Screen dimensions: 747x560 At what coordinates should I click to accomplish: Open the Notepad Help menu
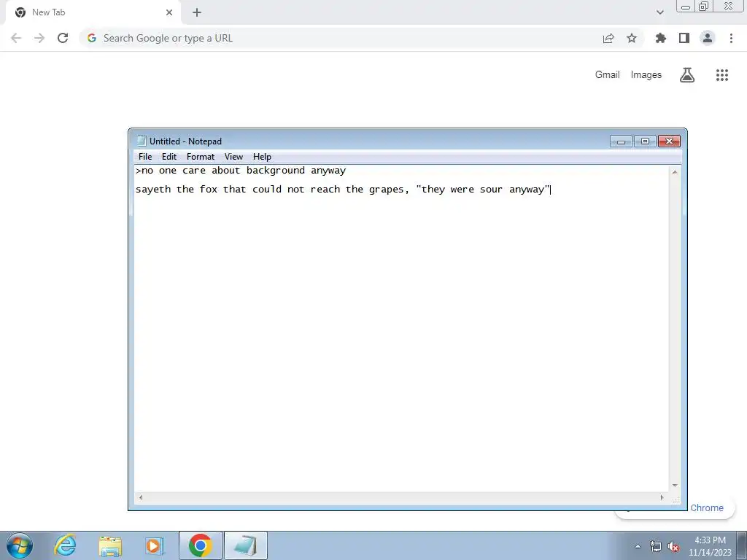(x=262, y=157)
